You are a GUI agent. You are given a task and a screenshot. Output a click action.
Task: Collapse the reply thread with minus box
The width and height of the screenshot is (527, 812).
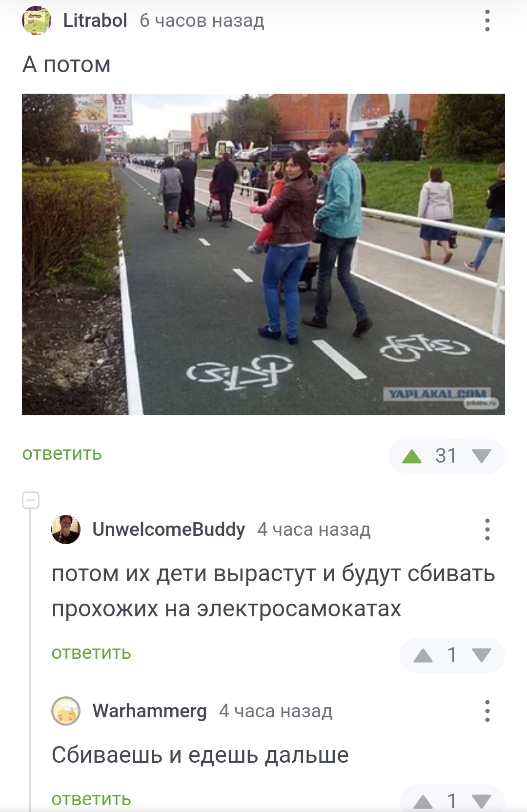click(31, 500)
